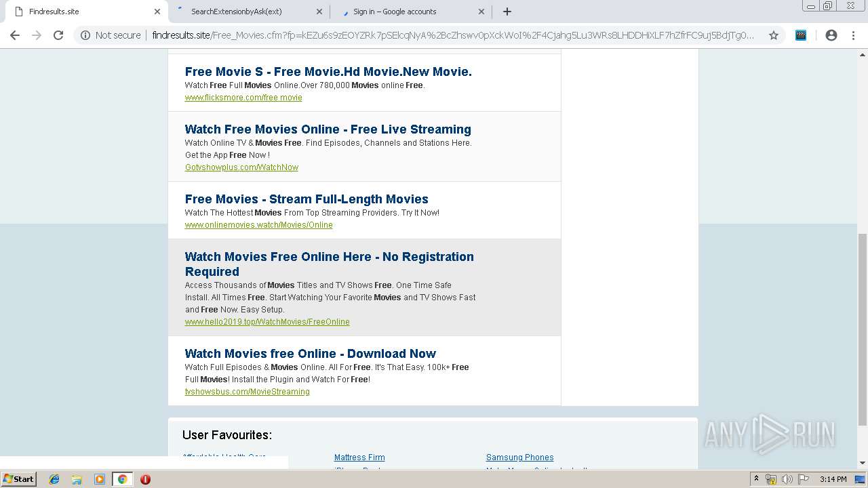Visit www.onlinemovies.watch/Movies/Online link

click(258, 225)
